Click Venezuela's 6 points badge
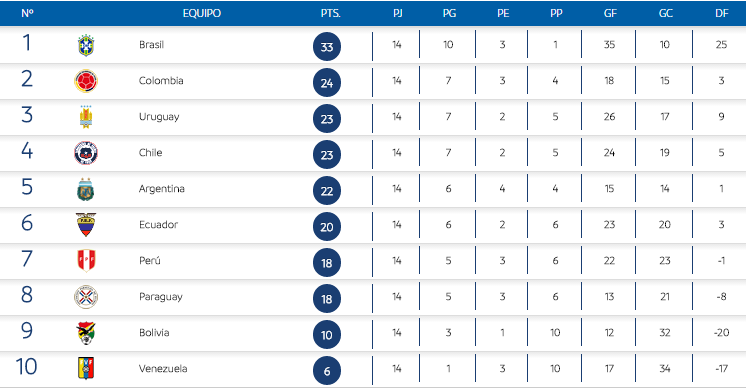The width and height of the screenshot is (746, 388). point(327,371)
